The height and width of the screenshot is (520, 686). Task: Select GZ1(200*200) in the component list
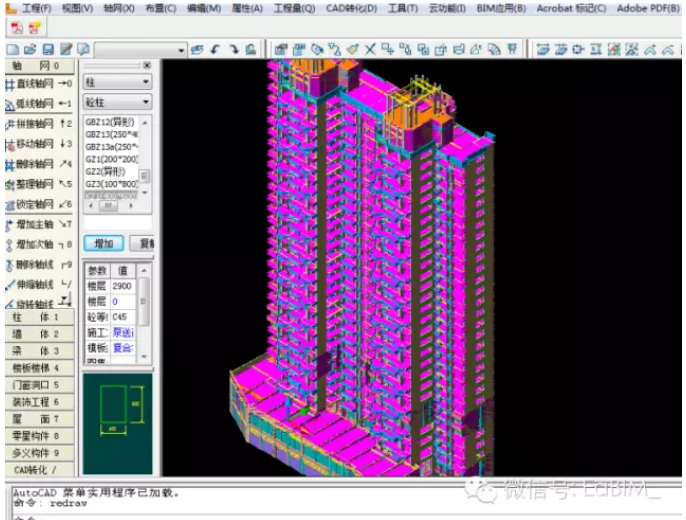[x=110, y=158]
